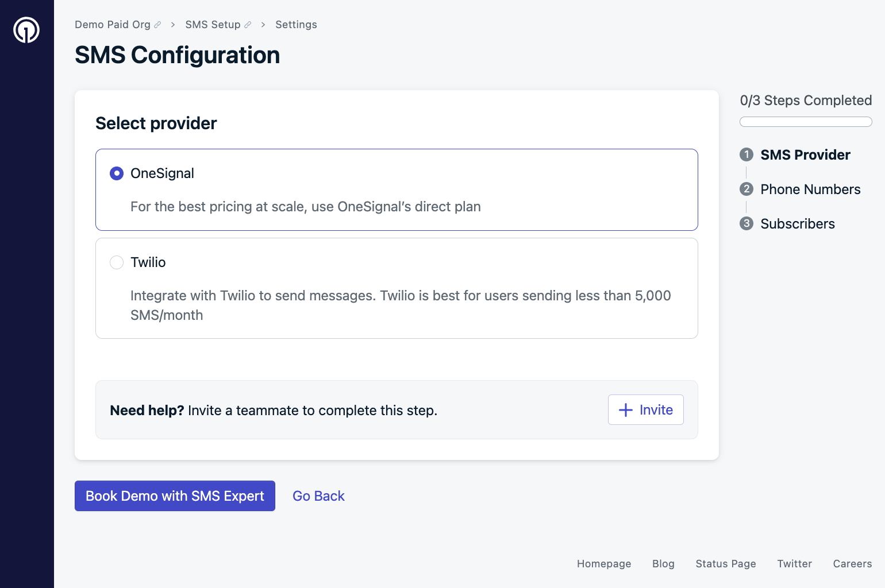Choose the Twilio provider card description
Viewport: 885px width, 588px height.
click(401, 305)
